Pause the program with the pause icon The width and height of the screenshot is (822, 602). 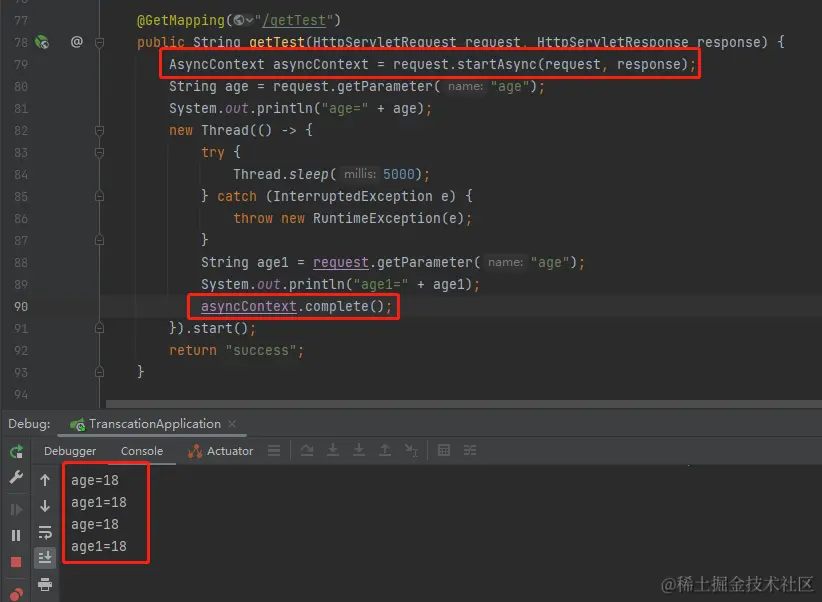[16, 535]
